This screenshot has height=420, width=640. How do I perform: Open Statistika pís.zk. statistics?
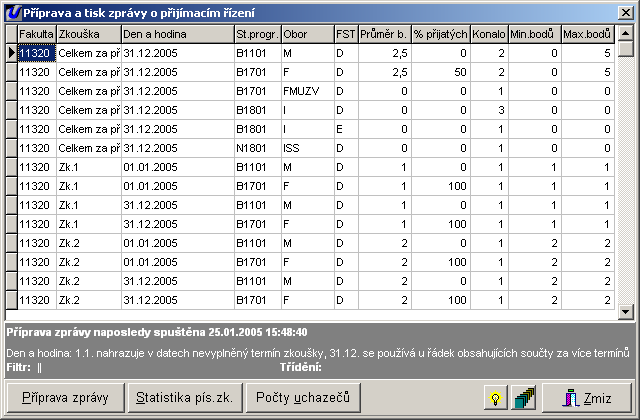coord(185,398)
